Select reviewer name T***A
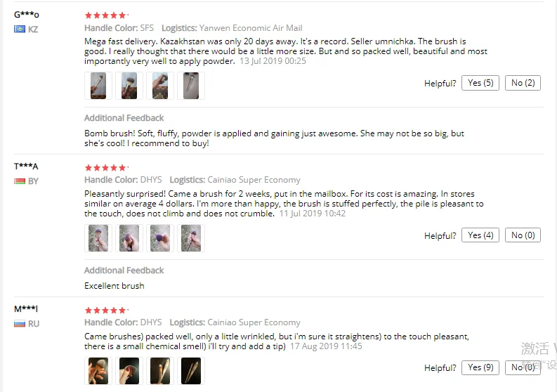The image size is (557, 392). (x=26, y=166)
